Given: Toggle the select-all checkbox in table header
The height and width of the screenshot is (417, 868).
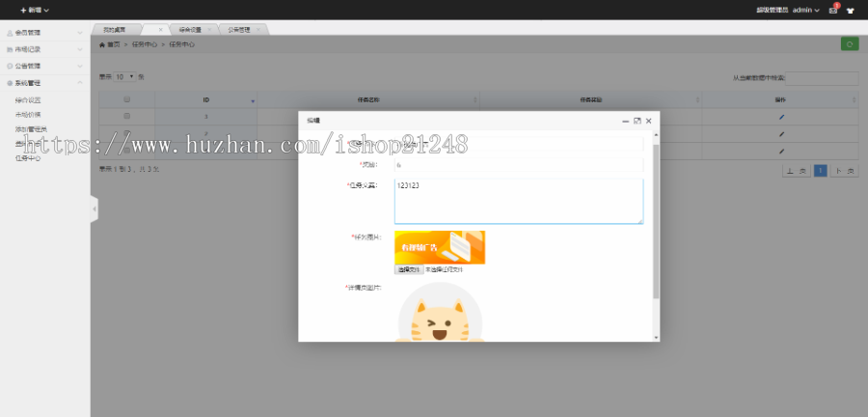Looking at the screenshot, I should click(x=126, y=99).
